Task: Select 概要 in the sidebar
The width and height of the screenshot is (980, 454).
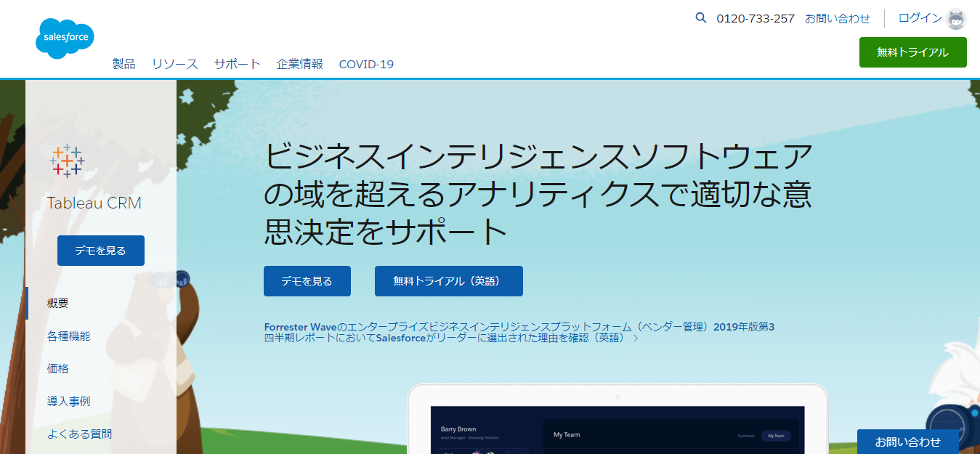Action: click(x=58, y=304)
